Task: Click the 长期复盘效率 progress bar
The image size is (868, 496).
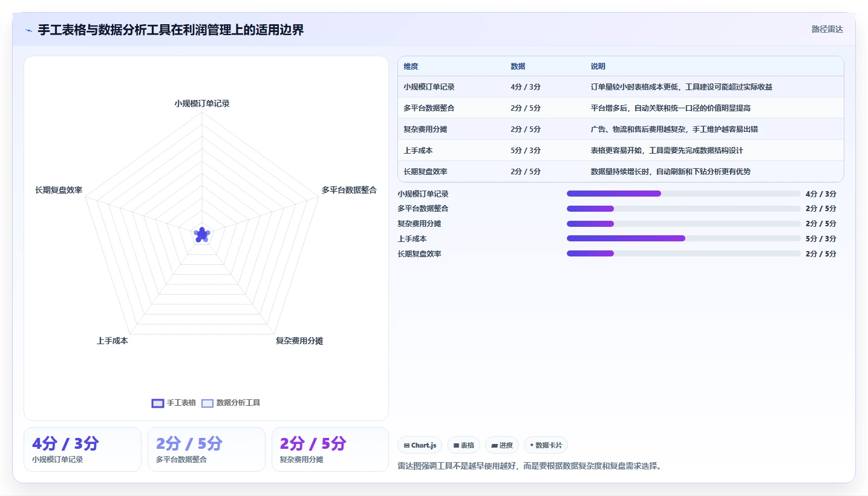Action: click(x=684, y=253)
